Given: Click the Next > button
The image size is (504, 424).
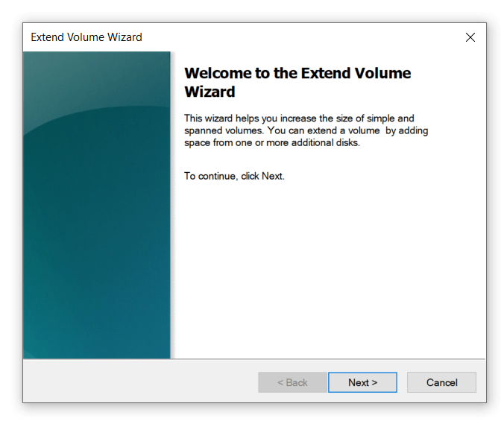Looking at the screenshot, I should click(362, 382).
